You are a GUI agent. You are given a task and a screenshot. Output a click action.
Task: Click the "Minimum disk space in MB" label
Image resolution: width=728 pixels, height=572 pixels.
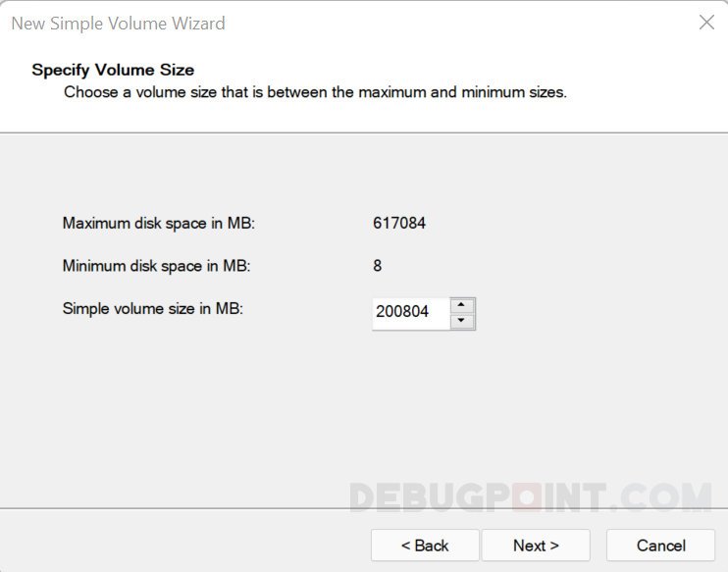157,266
